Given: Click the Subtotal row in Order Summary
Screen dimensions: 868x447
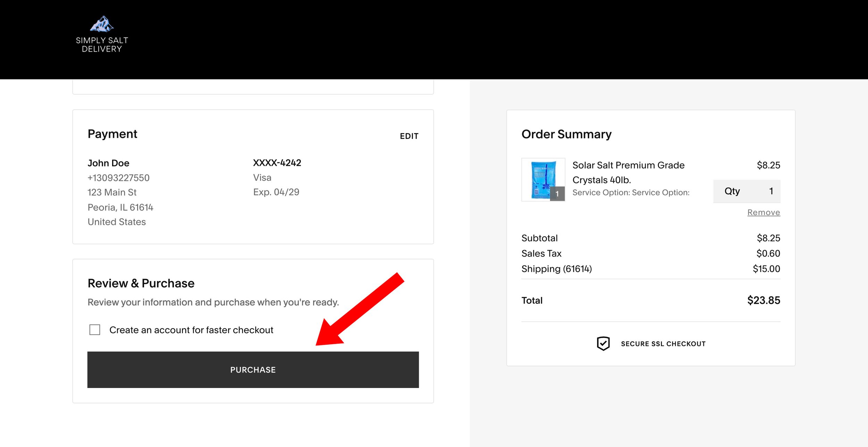Looking at the screenshot, I should click(539, 238).
